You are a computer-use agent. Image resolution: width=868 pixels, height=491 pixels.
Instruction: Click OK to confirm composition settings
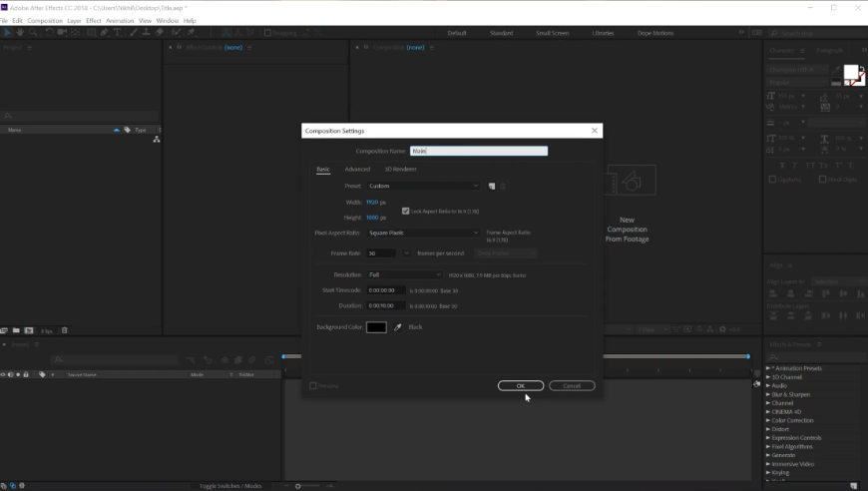coord(521,386)
